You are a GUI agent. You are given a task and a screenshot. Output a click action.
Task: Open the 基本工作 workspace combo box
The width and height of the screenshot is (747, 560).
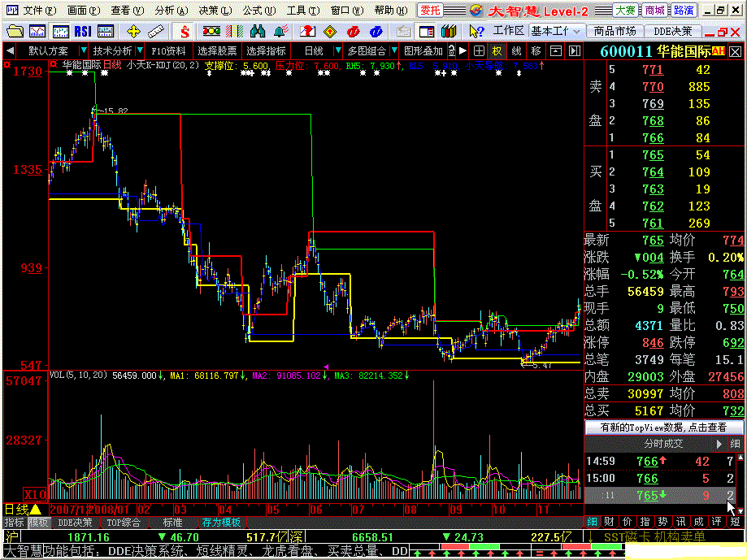click(x=557, y=32)
